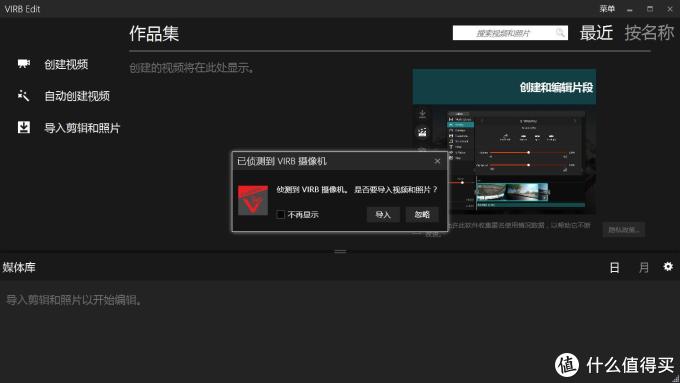680x383 pixels.
Task: Click the 创建视频 camera icon
Action: point(23,64)
